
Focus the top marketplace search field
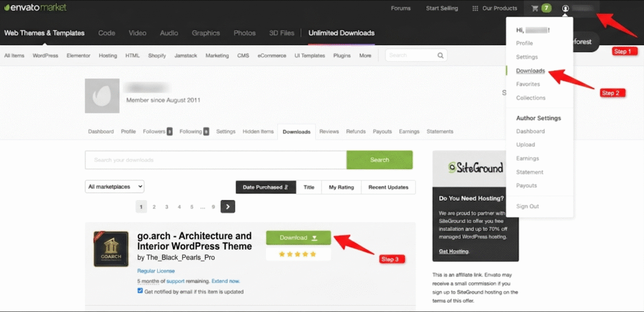click(416, 55)
